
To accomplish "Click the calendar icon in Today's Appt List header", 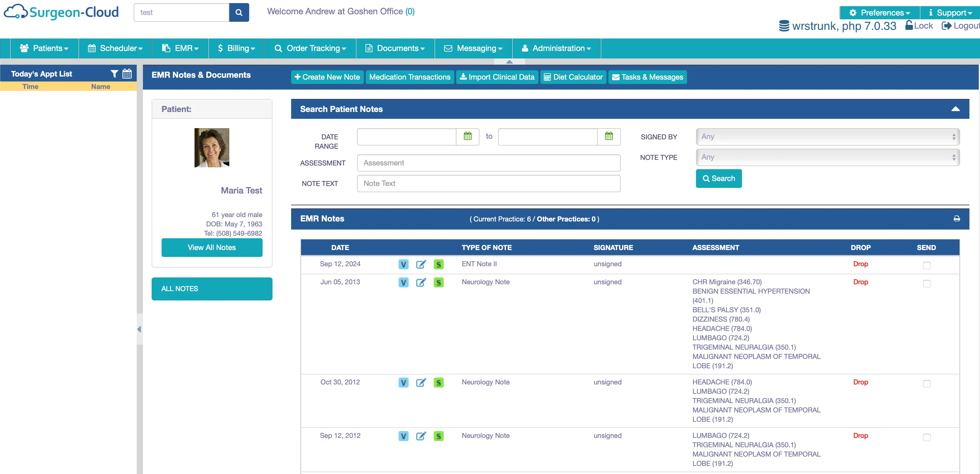I will coord(127,73).
